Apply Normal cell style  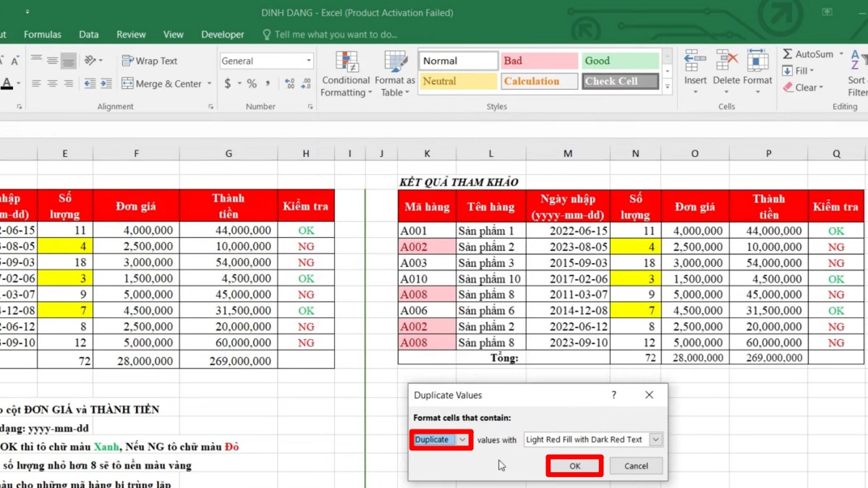click(x=458, y=61)
